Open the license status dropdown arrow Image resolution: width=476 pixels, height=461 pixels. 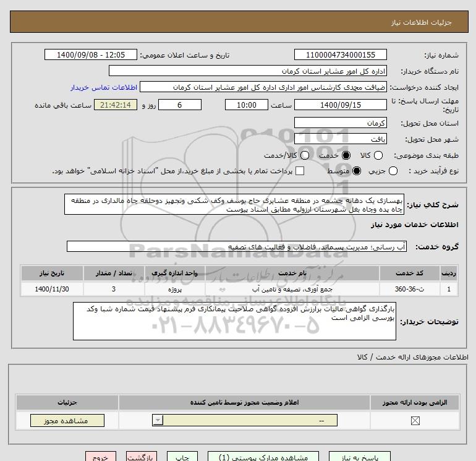(158, 420)
